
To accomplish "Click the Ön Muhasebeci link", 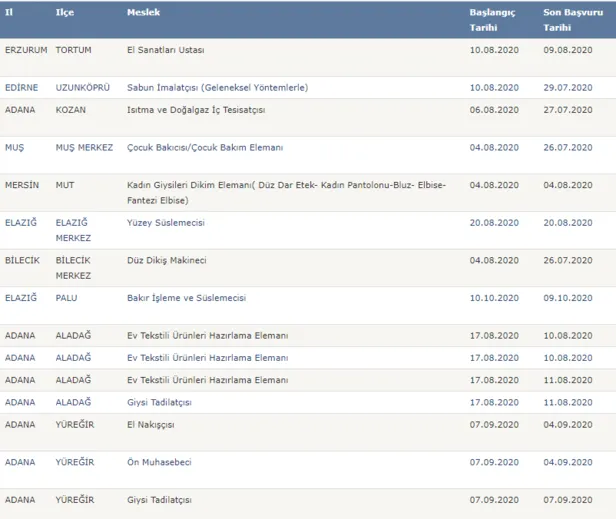I will (x=159, y=461).
